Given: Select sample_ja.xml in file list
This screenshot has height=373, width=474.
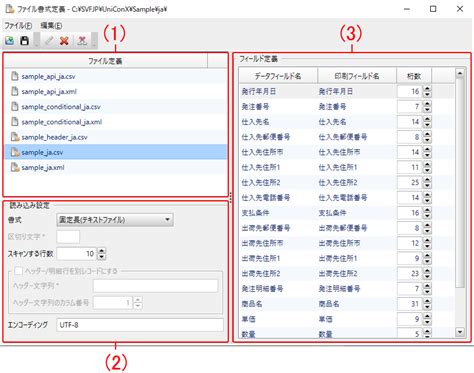Looking at the screenshot, I should click(x=115, y=167).
